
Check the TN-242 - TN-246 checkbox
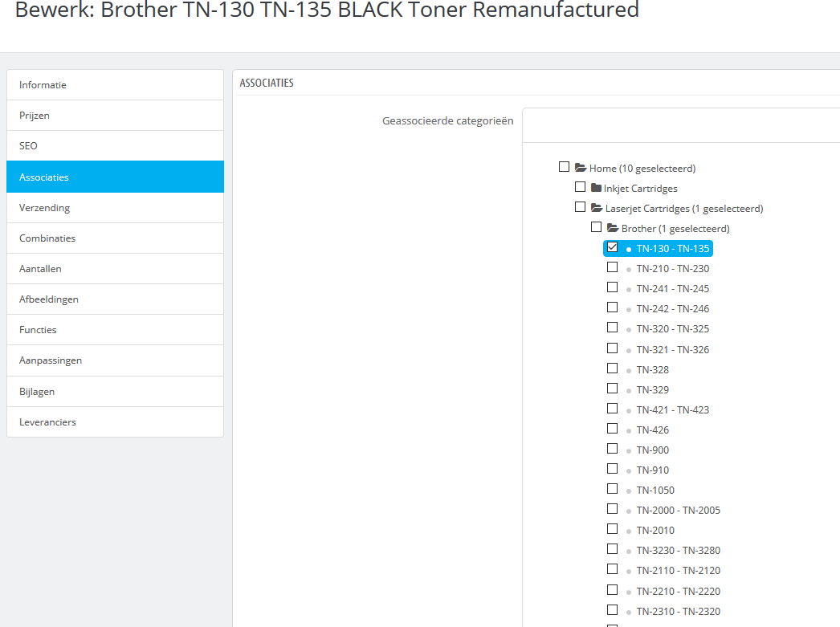(612, 307)
